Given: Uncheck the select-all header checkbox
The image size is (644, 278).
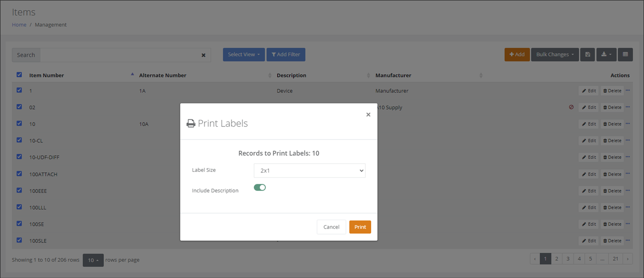Looking at the screenshot, I should [19, 74].
